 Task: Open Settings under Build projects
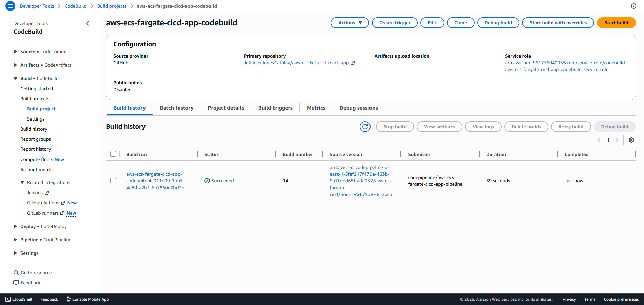click(36, 119)
